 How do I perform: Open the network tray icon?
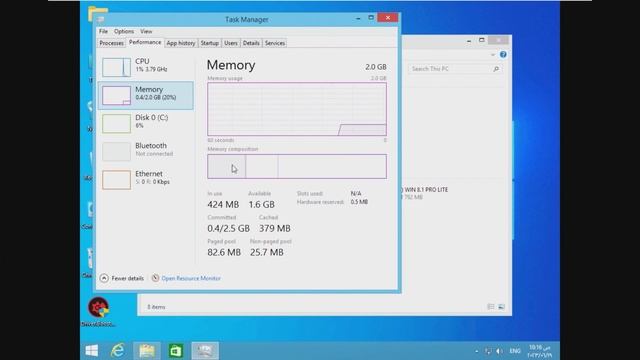(488, 351)
